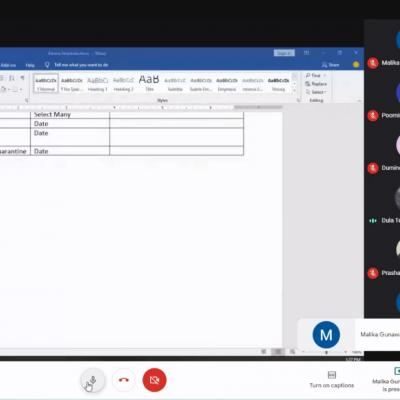The height and width of the screenshot is (400, 400).
Task: Click the Sort icon in ribbon
Action: coord(11,78)
